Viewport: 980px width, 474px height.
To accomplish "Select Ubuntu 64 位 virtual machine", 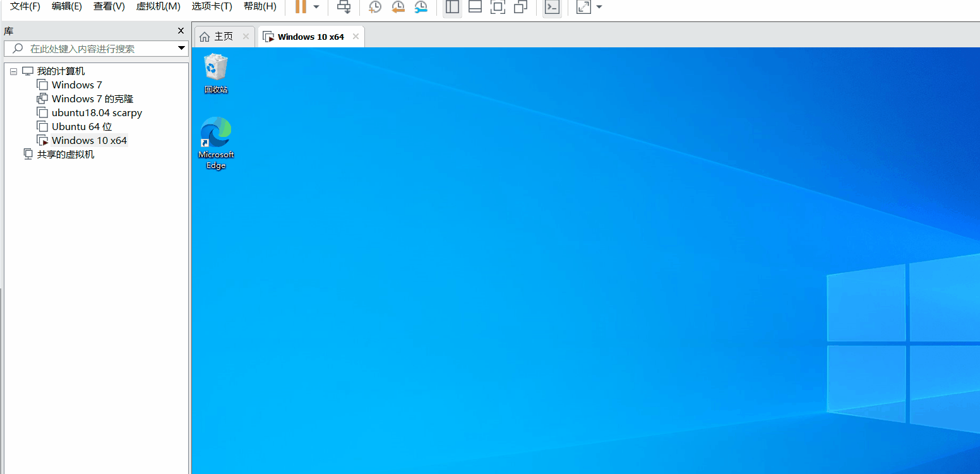I will point(81,126).
